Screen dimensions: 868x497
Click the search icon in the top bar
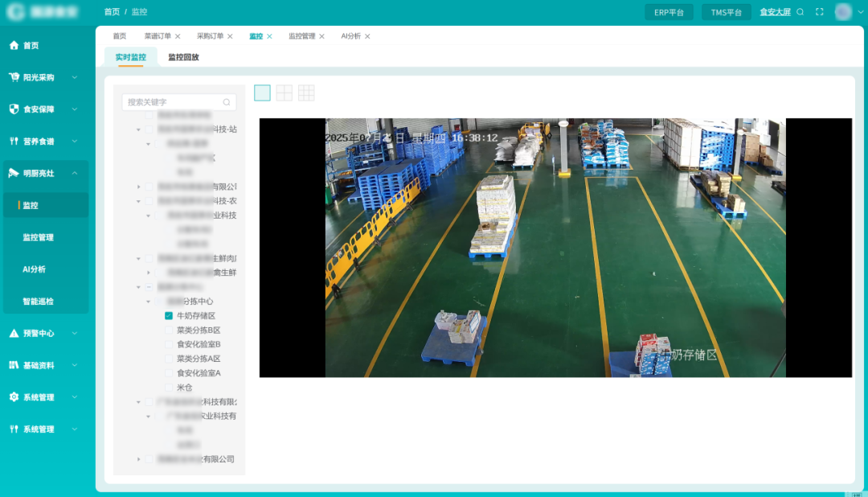tap(800, 11)
